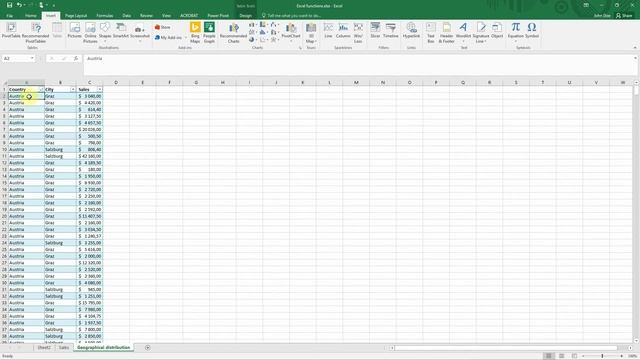Launch Bing Maps add-in
The width and height of the screenshot is (640, 360).
195,33
